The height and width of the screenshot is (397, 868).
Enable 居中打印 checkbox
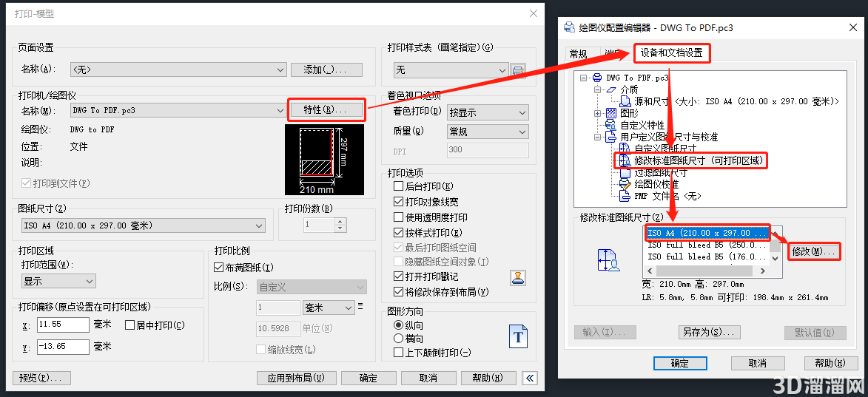(131, 325)
